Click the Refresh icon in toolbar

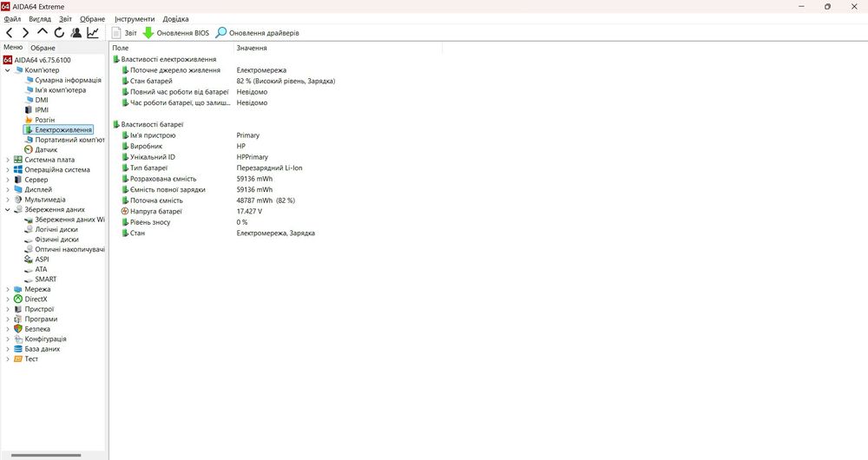pos(59,33)
